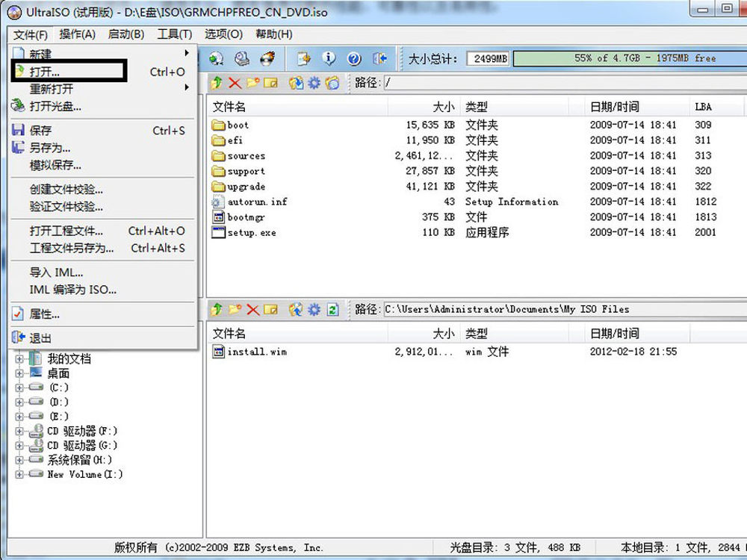
Task: Expand the CD 驱动器 (F:) tree node
Action: pos(19,432)
